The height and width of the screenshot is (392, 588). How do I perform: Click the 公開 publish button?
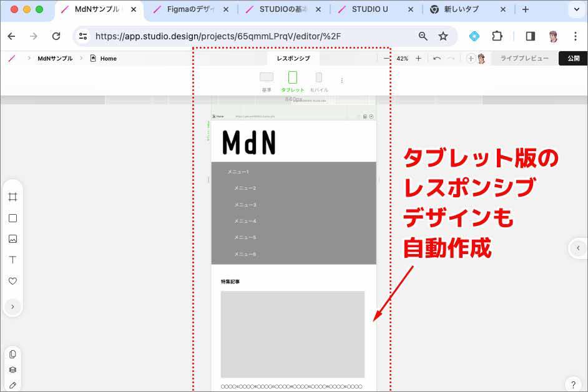point(573,58)
